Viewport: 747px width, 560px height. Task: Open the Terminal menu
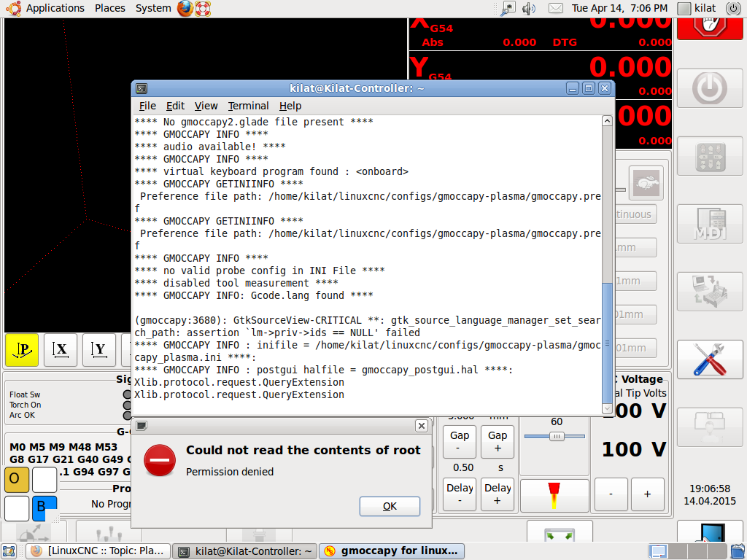(248, 106)
